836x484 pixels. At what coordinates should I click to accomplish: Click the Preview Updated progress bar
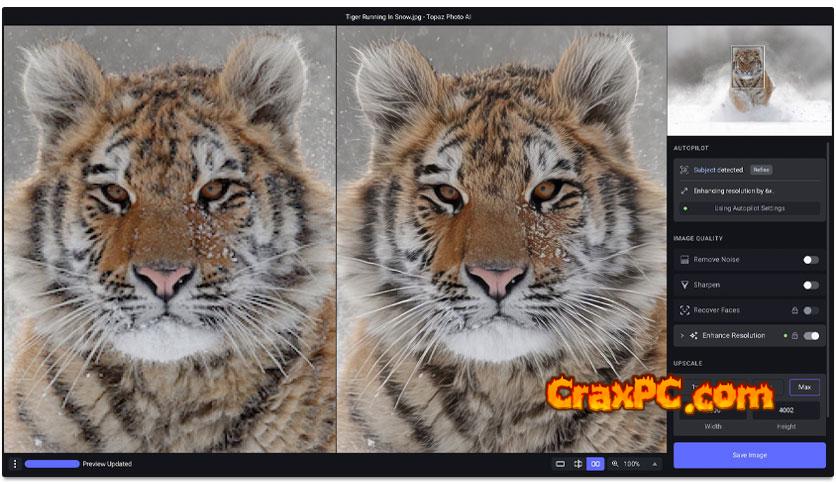(52, 464)
